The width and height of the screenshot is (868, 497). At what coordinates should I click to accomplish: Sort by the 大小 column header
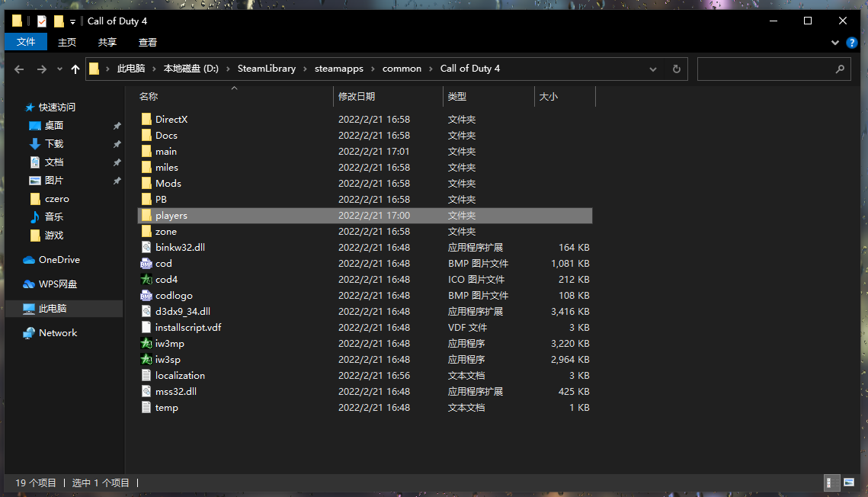(565, 96)
